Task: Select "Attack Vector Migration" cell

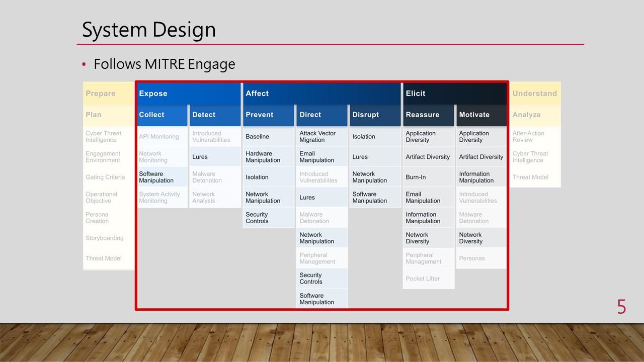Action: [322, 137]
